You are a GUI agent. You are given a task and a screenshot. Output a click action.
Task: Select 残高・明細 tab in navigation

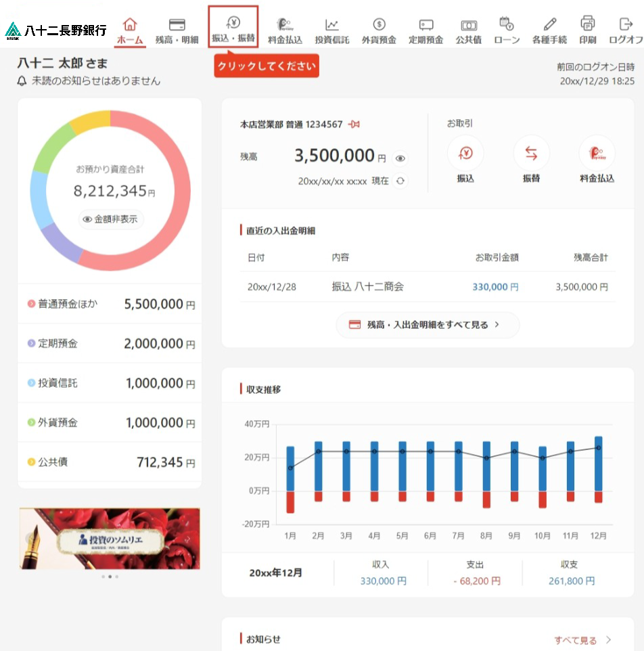coord(177,30)
